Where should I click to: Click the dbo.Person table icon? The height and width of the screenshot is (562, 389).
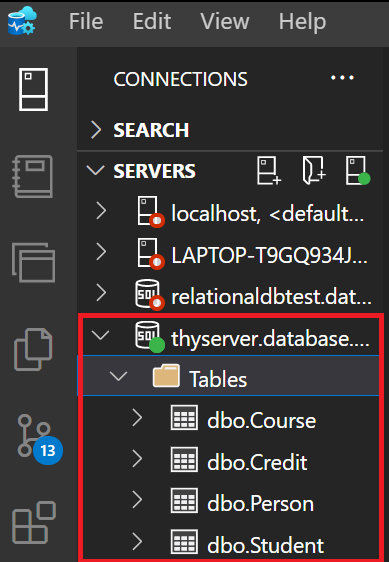(184, 500)
